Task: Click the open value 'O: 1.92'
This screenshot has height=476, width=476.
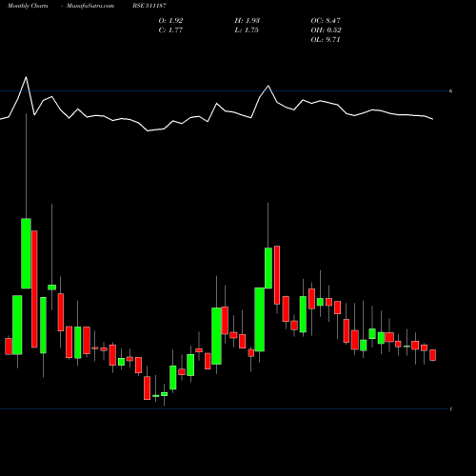Action: (x=170, y=20)
